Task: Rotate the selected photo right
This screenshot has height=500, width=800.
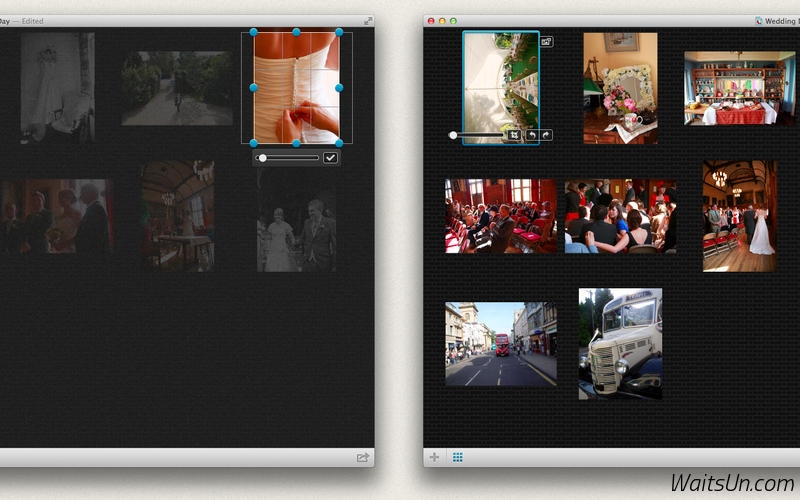Action: click(546, 135)
